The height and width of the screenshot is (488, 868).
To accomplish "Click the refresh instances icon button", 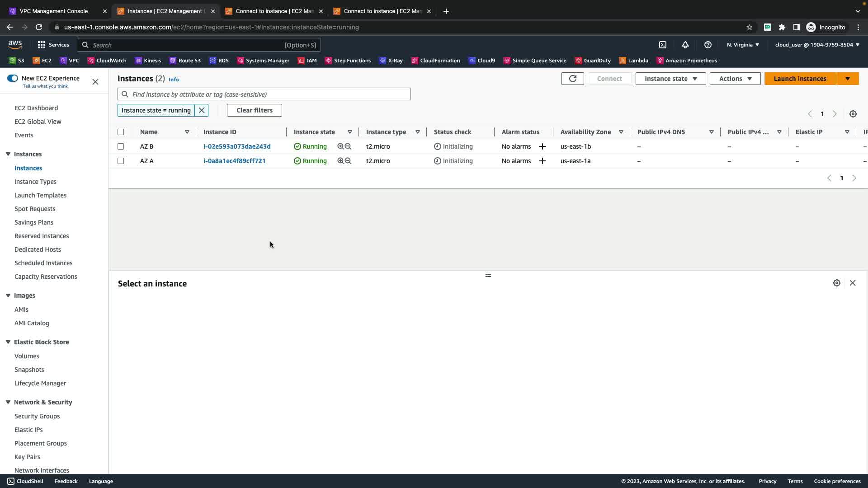I will [572, 79].
